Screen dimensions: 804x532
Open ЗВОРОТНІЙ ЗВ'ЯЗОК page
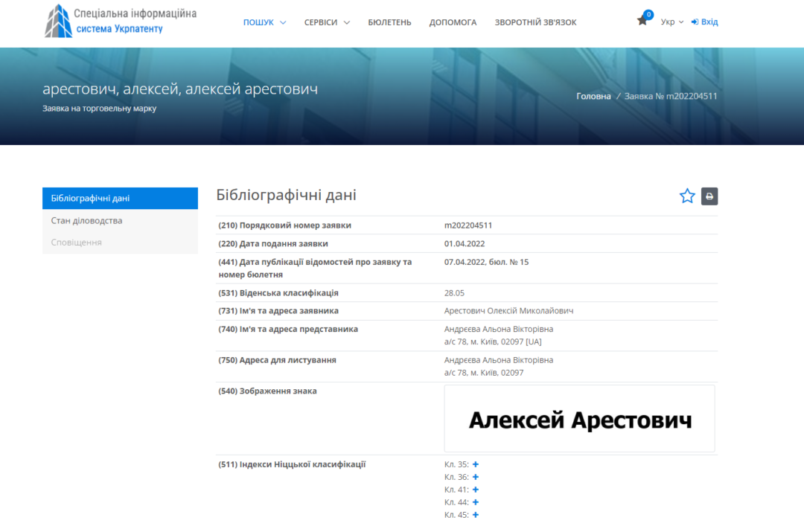pyautogui.click(x=535, y=22)
